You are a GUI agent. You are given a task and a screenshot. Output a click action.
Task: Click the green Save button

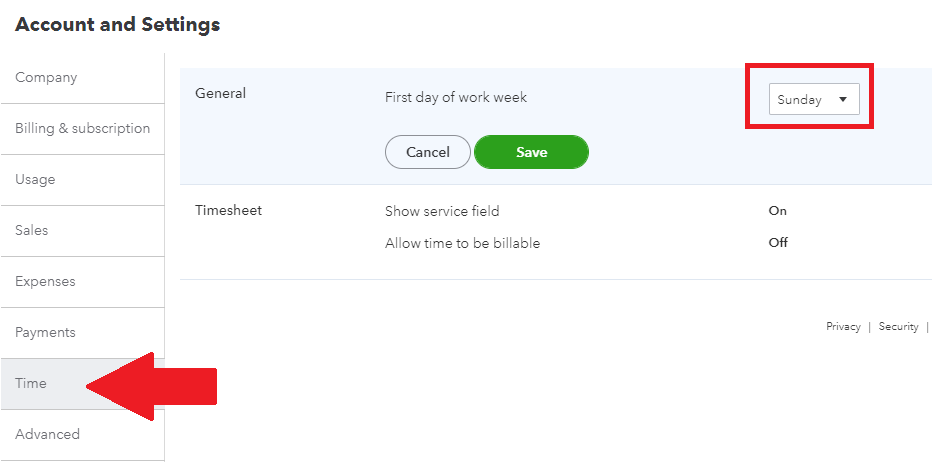[531, 152]
